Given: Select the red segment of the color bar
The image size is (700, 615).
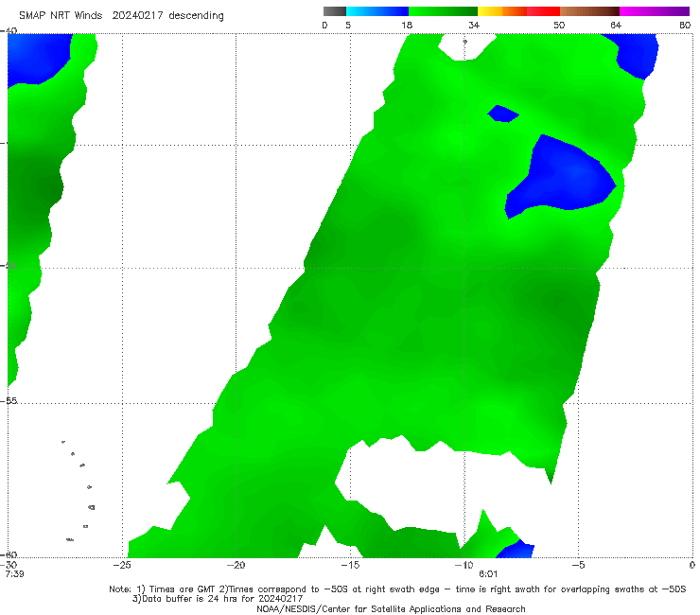Looking at the screenshot, I should click(x=543, y=11).
